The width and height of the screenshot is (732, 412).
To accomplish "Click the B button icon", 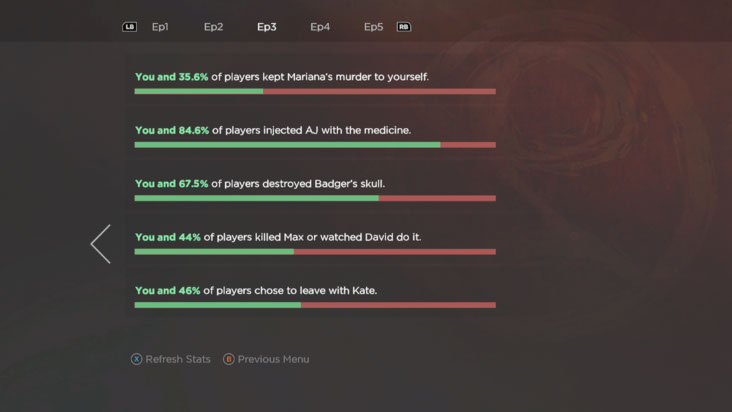I will pos(229,359).
